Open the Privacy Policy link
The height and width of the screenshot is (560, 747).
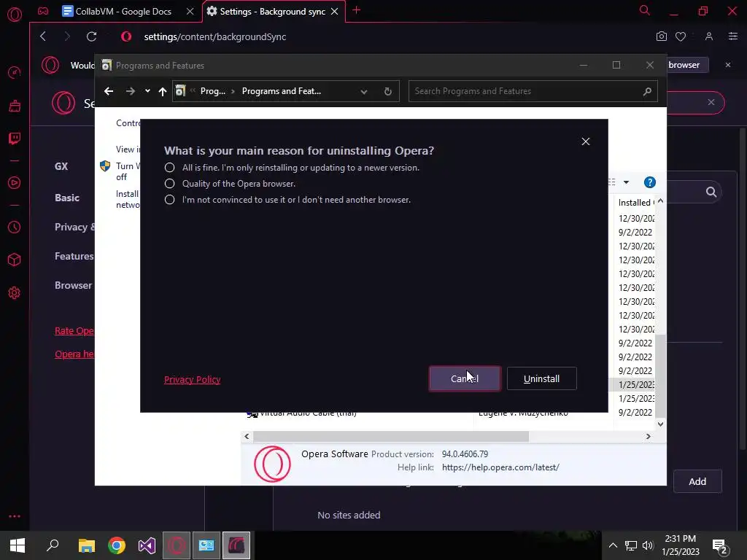pyautogui.click(x=192, y=379)
